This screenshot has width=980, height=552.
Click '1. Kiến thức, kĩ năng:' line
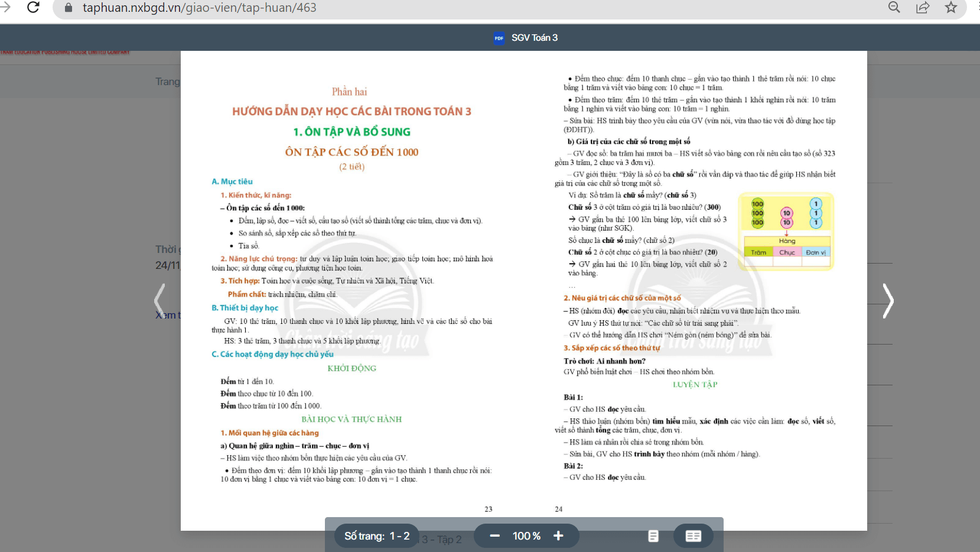click(x=256, y=195)
